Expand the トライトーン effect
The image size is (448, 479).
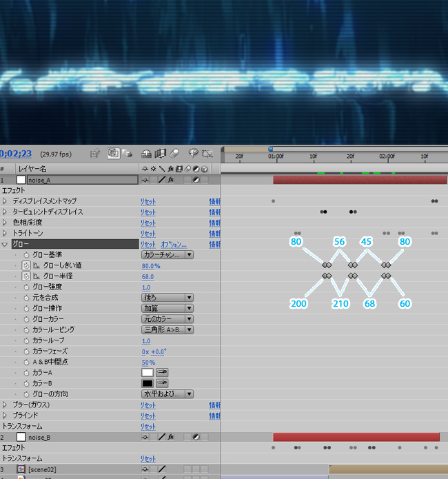[5, 234]
